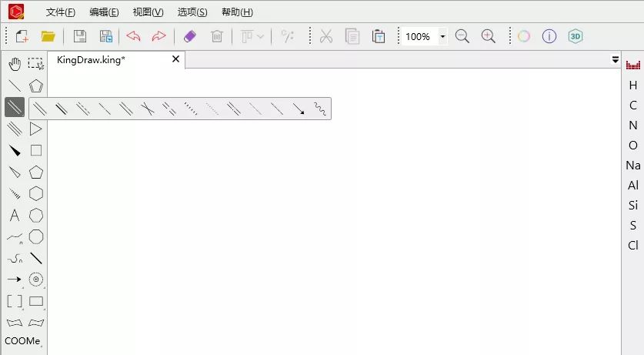The width and height of the screenshot is (644, 355).
Task: Choose the heptagon ring tool
Action: coord(36,216)
